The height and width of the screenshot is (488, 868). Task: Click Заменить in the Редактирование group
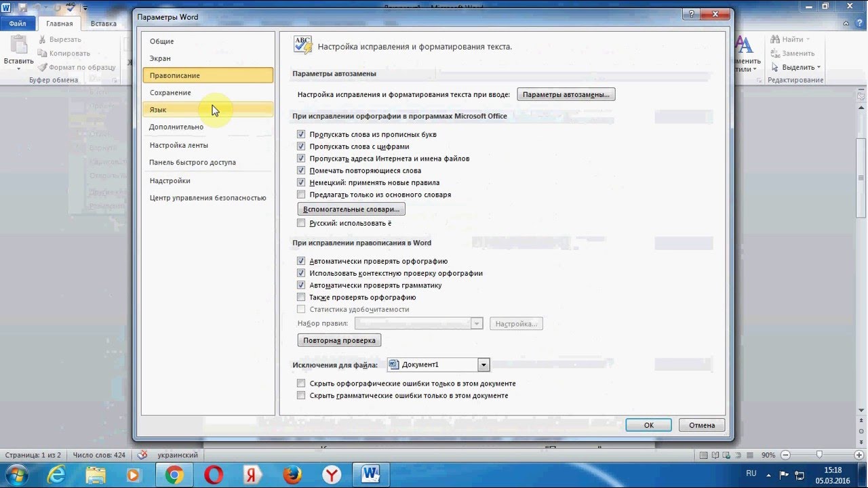click(792, 54)
